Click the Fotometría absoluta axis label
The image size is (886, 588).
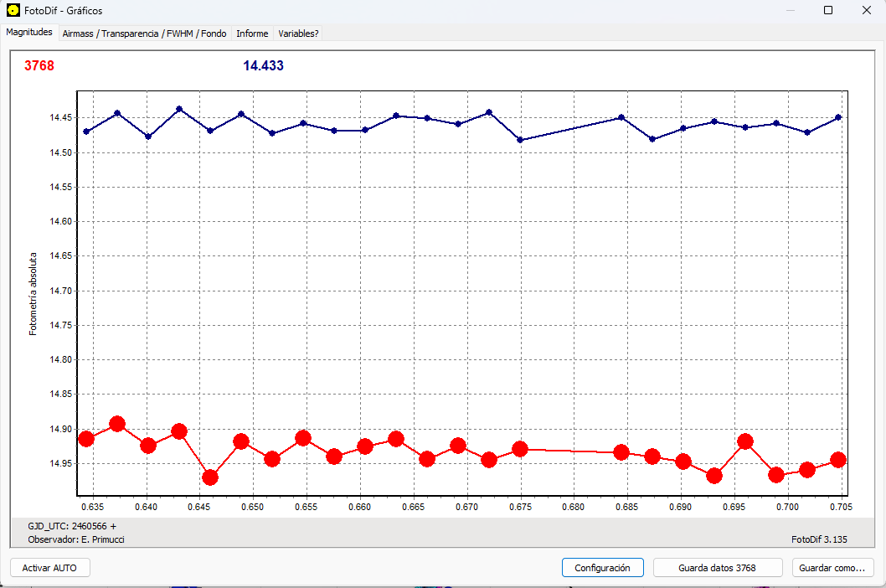tap(33, 293)
